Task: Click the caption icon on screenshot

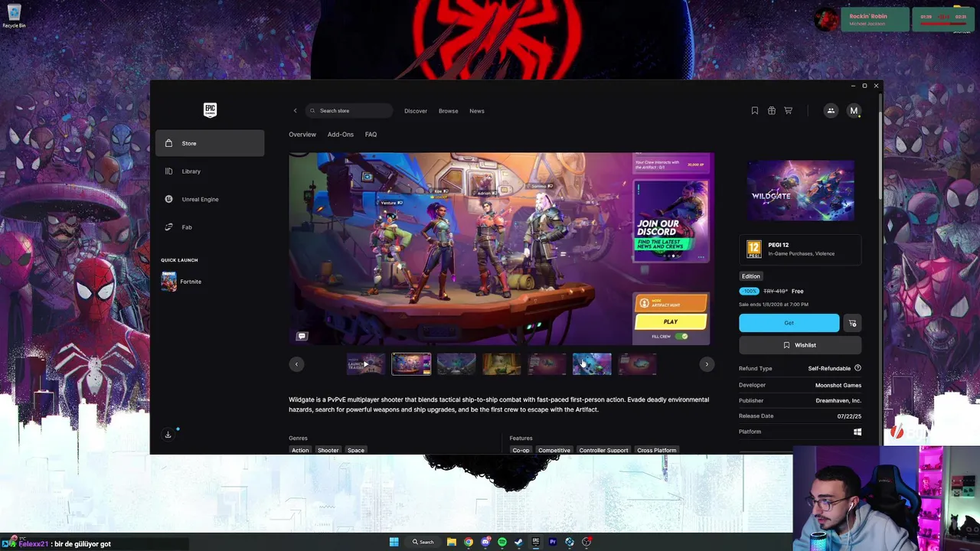Action: coord(302,336)
